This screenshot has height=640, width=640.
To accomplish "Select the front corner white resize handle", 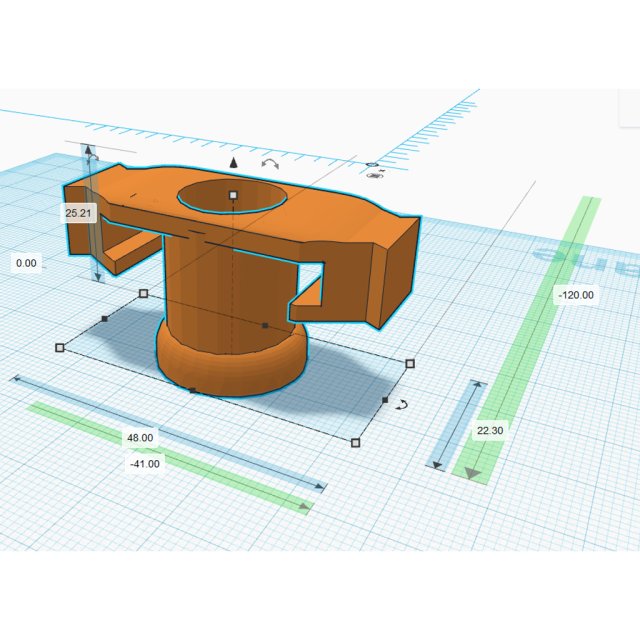I will [356, 443].
